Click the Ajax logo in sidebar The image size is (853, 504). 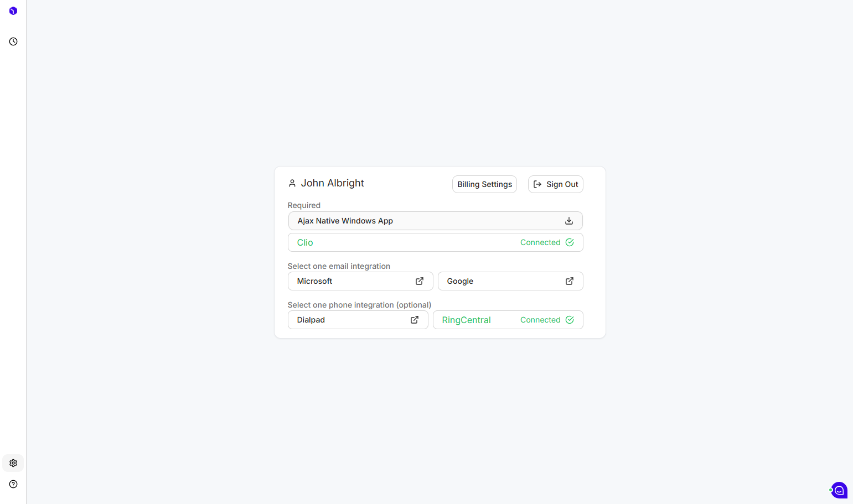click(x=13, y=11)
